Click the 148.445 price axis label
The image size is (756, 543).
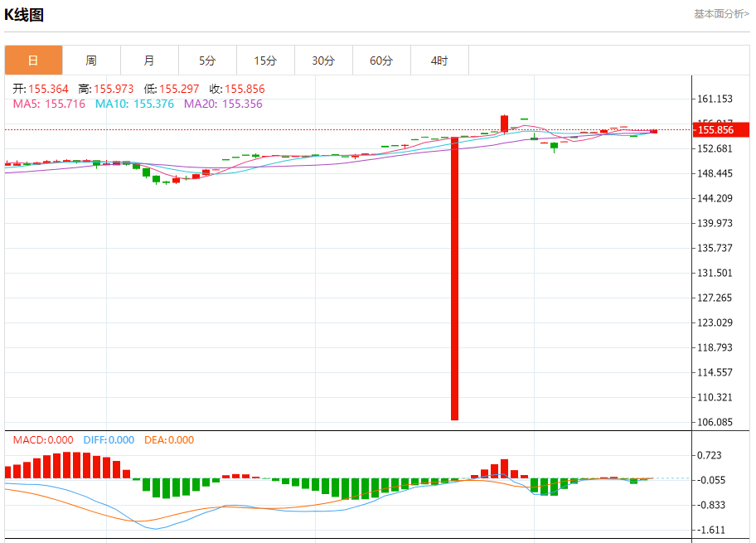click(715, 173)
